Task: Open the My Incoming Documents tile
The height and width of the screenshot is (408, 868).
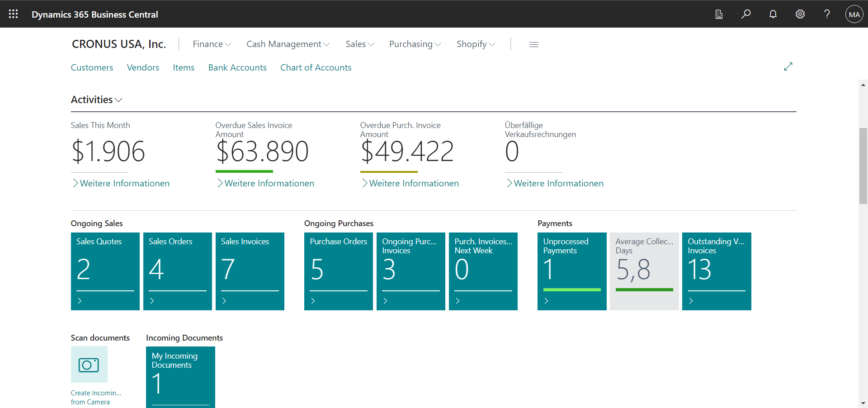Action: pos(180,377)
